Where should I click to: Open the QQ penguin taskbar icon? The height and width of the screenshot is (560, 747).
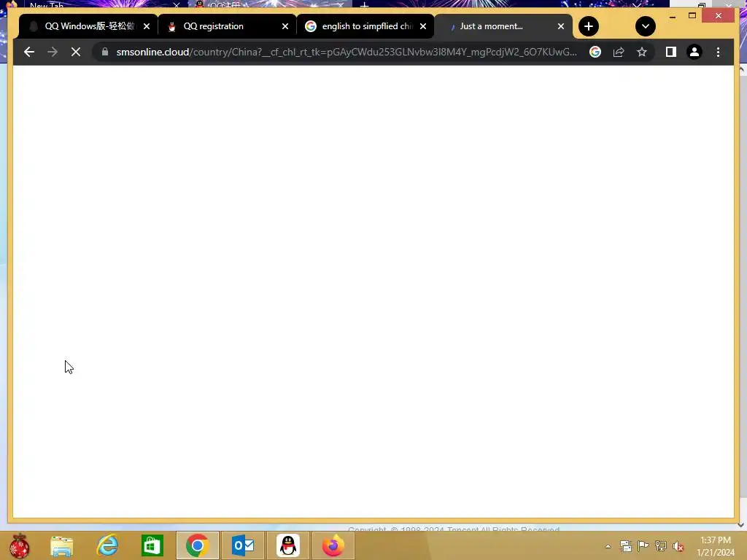pyautogui.click(x=287, y=545)
